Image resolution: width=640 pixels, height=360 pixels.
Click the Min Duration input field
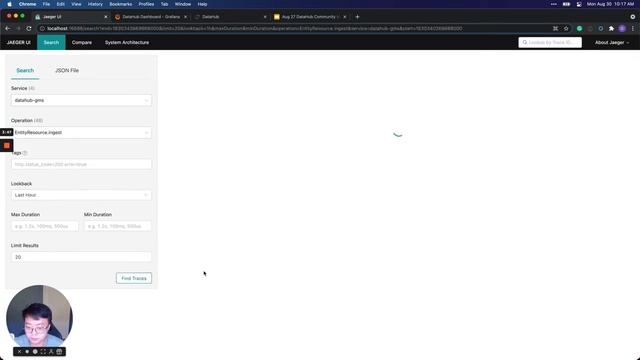[118, 226]
